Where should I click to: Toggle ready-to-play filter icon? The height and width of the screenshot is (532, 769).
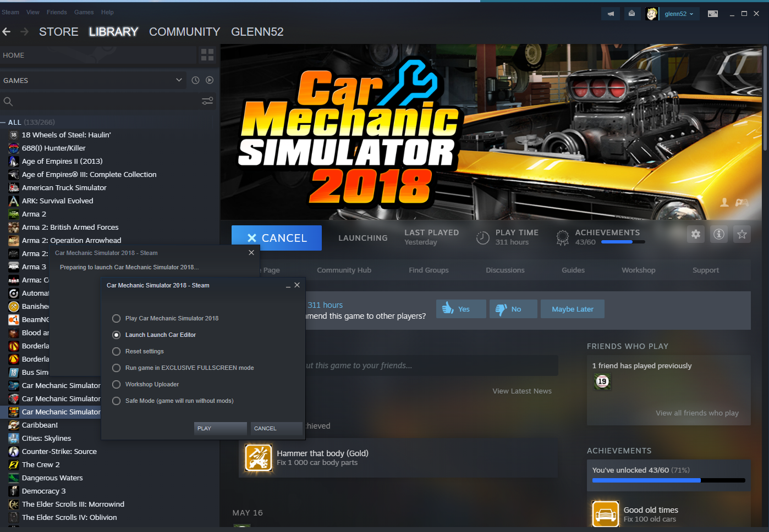coord(210,80)
